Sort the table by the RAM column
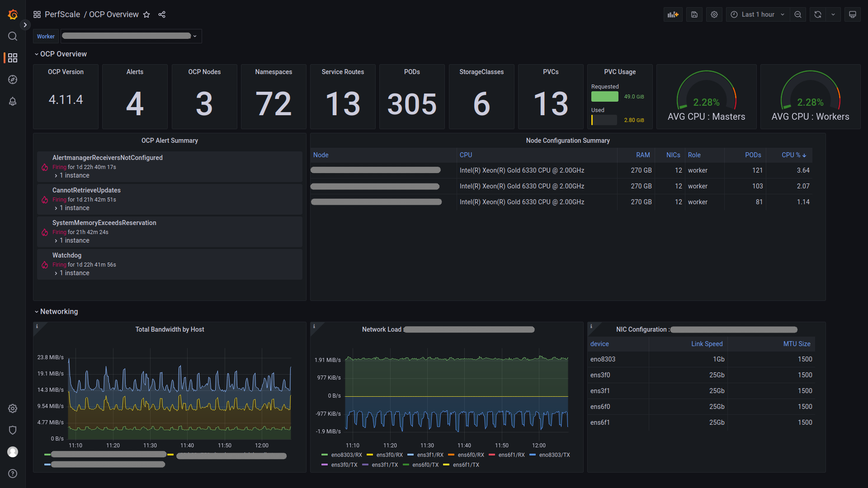The width and height of the screenshot is (868, 488). tap(643, 155)
